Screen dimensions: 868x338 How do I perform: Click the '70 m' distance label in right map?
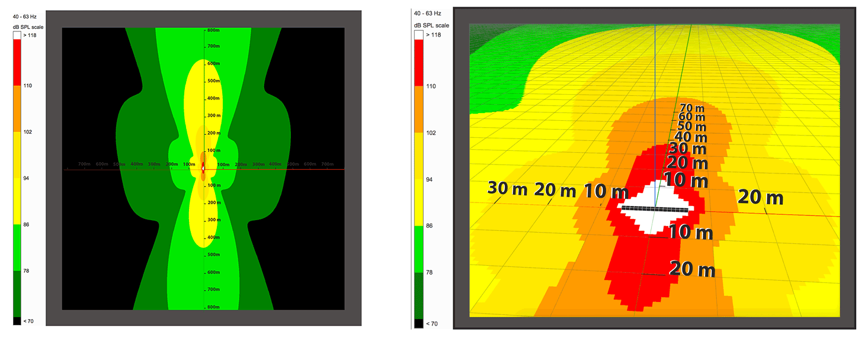pos(693,108)
